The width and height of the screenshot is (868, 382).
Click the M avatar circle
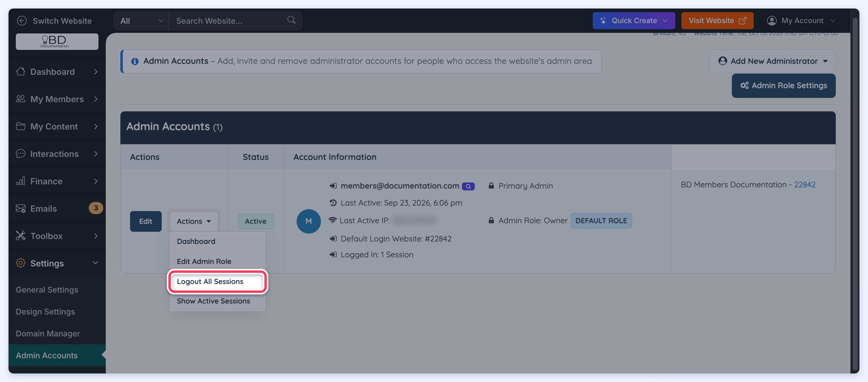click(x=308, y=221)
